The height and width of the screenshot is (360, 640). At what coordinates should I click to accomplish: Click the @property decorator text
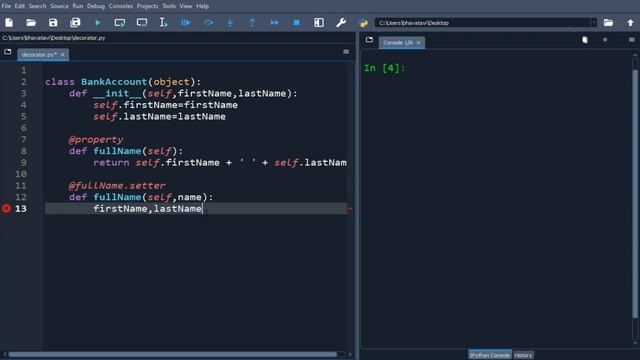point(96,140)
